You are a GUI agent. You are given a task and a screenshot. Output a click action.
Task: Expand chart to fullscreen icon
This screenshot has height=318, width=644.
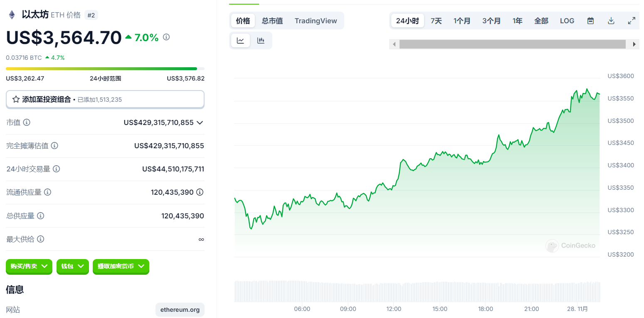(x=631, y=21)
